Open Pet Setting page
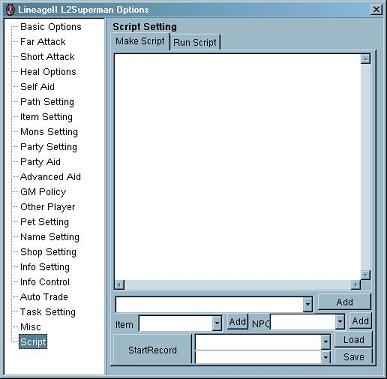Screen dimensions: 387x379 pyautogui.click(x=44, y=222)
